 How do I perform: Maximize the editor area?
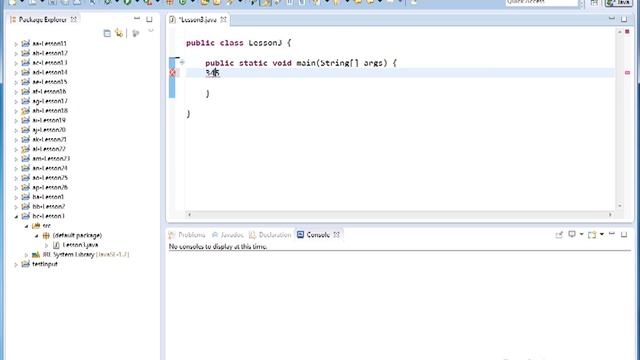624,19
